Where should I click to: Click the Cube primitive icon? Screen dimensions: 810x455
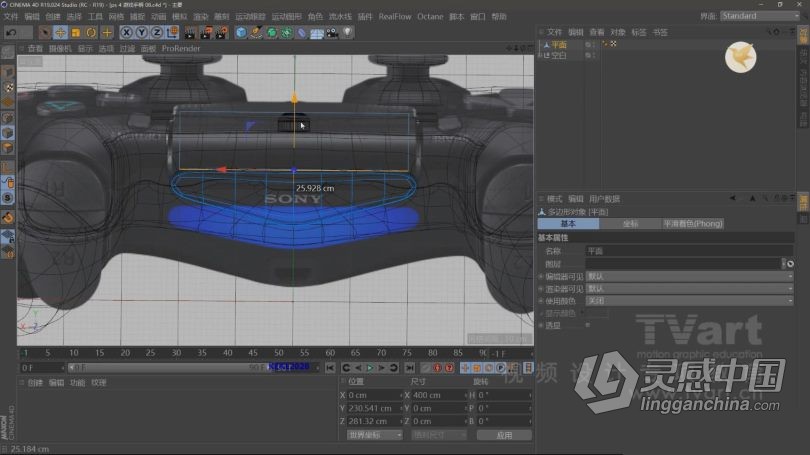241,33
